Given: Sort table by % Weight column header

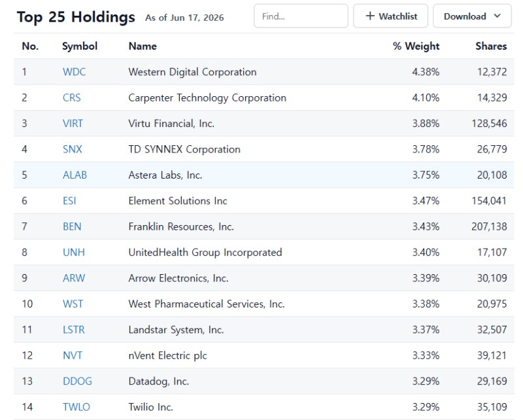Looking at the screenshot, I should pos(416,46).
